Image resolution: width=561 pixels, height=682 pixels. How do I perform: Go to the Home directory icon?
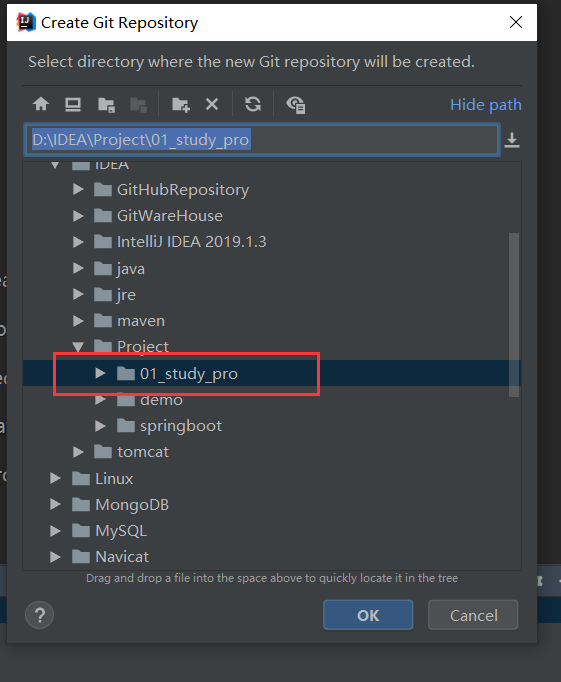click(41, 104)
